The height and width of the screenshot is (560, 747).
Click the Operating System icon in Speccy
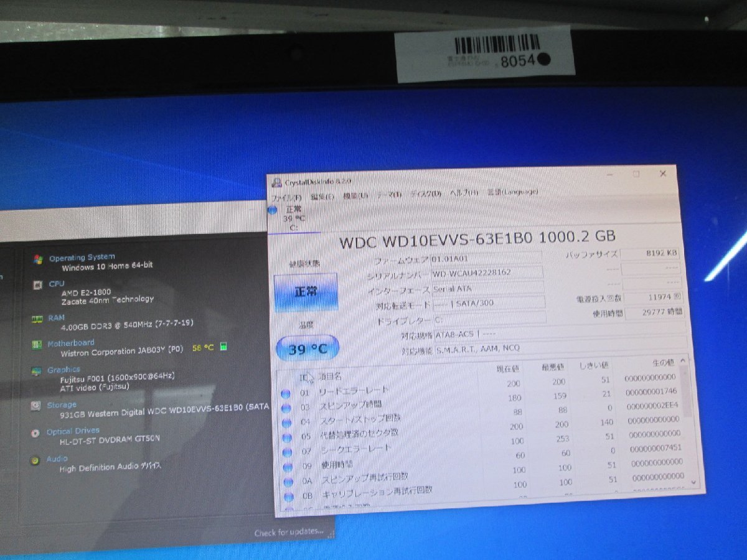(39, 259)
